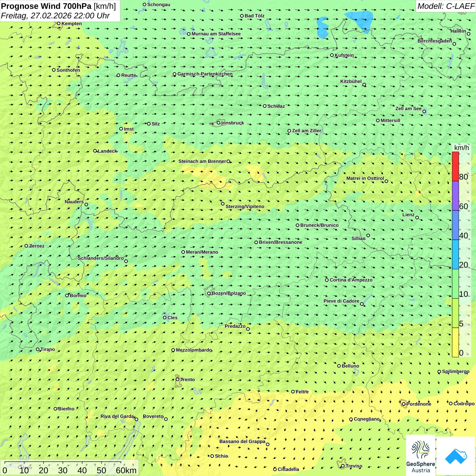
Task: Click the Kempten label
Action: click(72, 23)
